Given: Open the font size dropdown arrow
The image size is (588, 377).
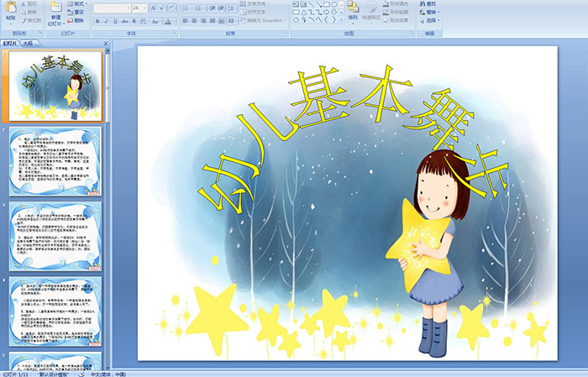Looking at the screenshot, I should [x=145, y=8].
